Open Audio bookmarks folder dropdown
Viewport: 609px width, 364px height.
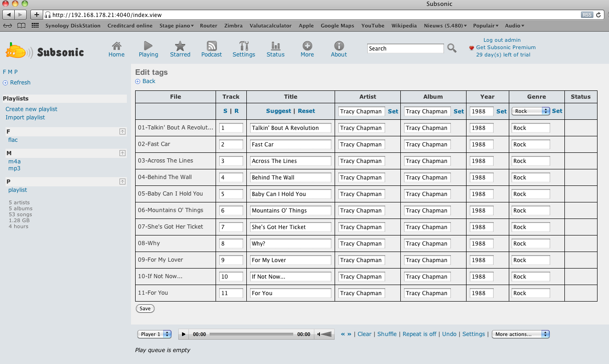[514, 26]
